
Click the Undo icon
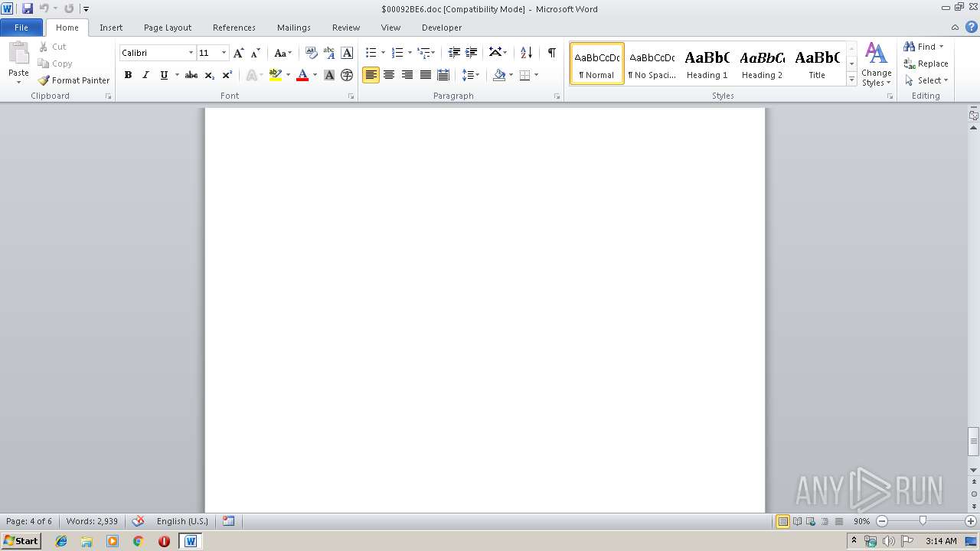(44, 8)
